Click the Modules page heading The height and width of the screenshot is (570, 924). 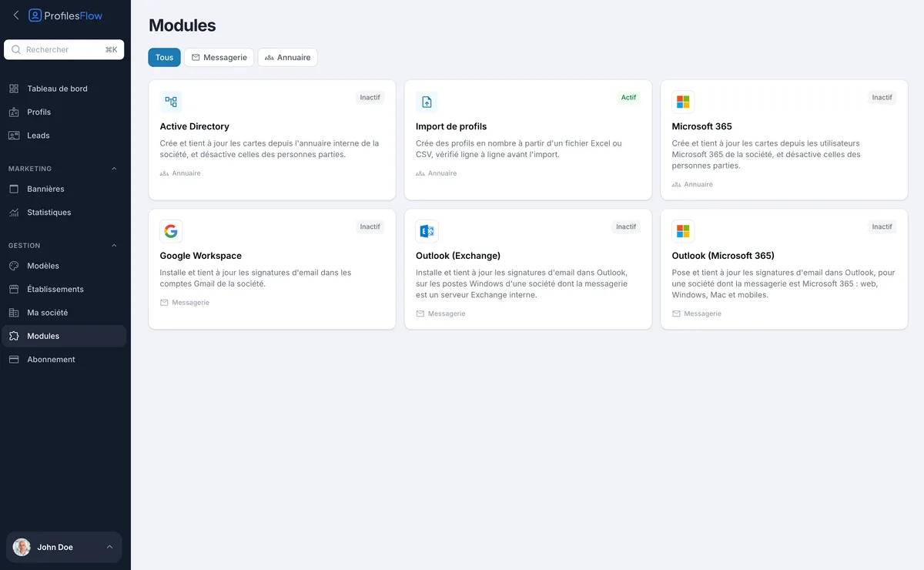[x=182, y=25]
